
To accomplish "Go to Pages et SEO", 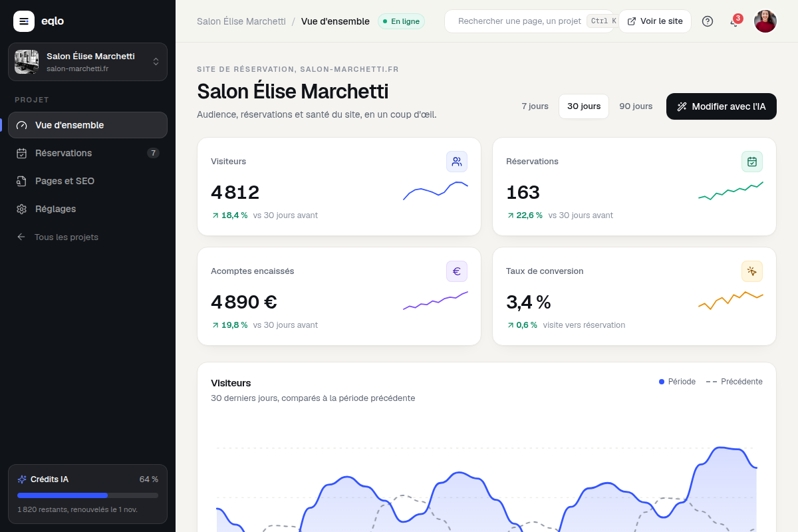I will click(x=88, y=181).
